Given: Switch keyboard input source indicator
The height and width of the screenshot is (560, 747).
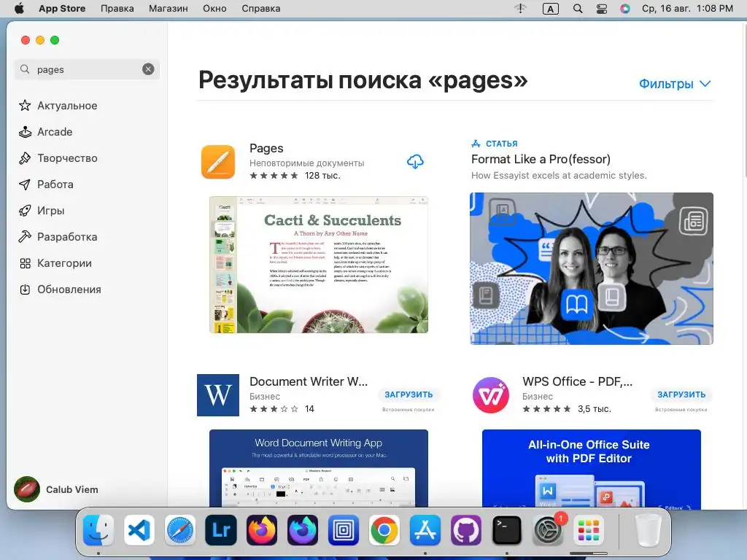Looking at the screenshot, I should click(550, 9).
